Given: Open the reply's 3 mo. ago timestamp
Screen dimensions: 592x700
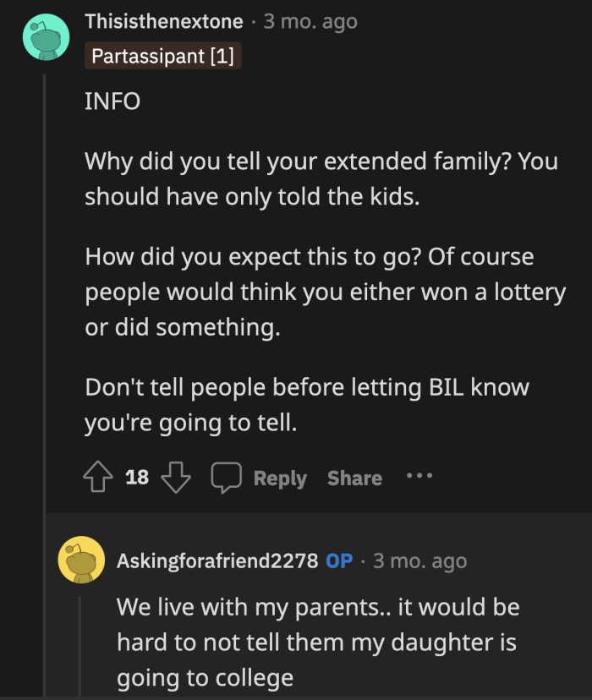Looking at the screenshot, I should coord(421,560).
